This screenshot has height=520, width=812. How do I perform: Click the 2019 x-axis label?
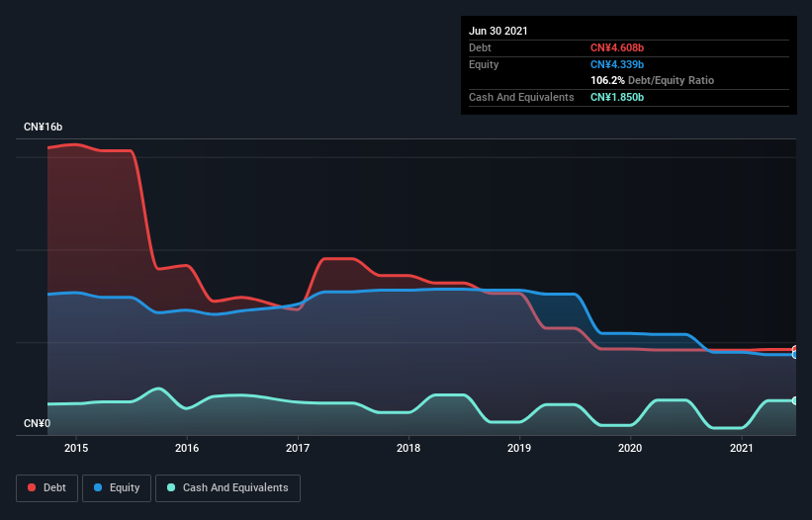tap(519, 448)
